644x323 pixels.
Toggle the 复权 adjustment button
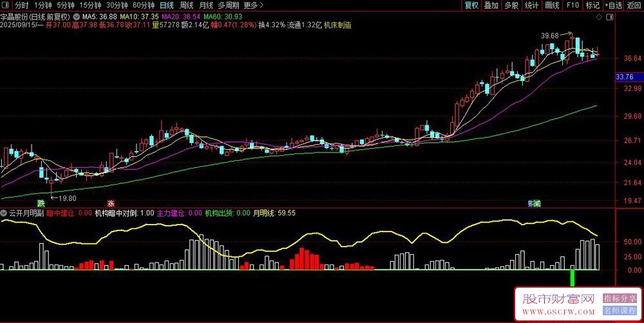coord(471,5)
